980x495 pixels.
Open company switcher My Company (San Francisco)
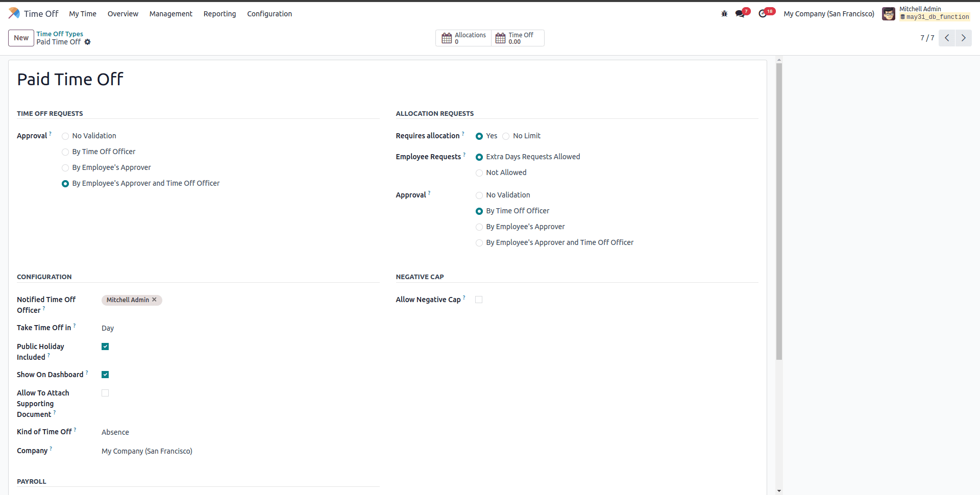829,14
